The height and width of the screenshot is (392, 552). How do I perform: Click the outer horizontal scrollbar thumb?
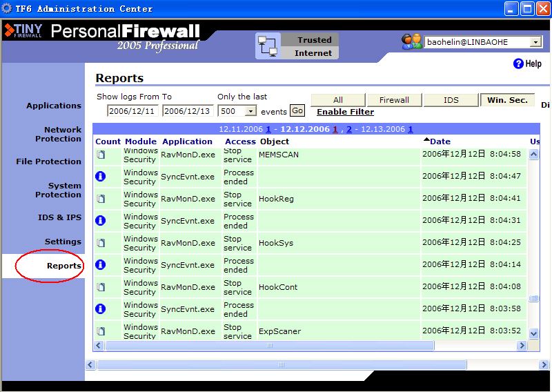[x=282, y=364]
